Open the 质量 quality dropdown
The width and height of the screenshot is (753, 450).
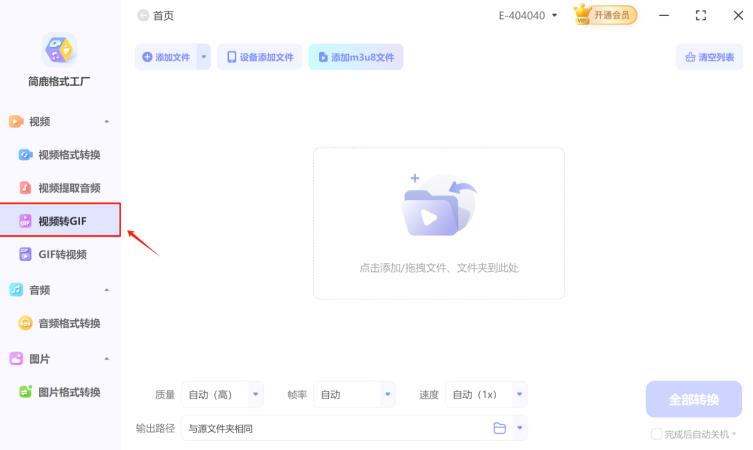pos(222,394)
